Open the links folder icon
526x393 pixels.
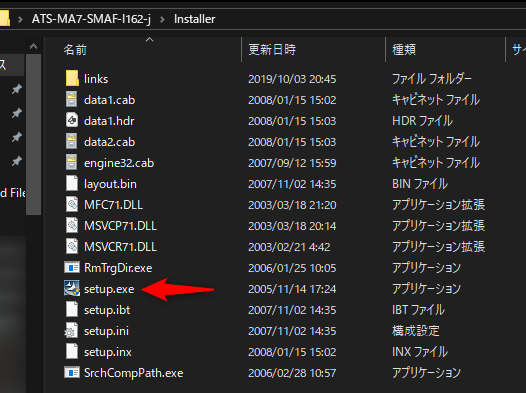click(x=72, y=78)
